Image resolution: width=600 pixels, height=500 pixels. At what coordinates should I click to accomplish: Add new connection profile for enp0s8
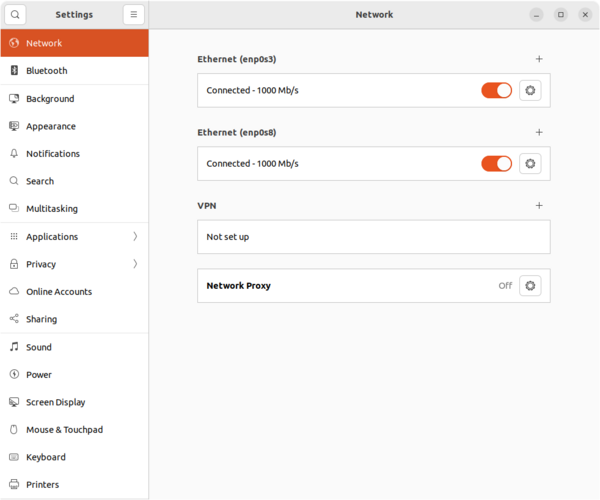tap(539, 132)
